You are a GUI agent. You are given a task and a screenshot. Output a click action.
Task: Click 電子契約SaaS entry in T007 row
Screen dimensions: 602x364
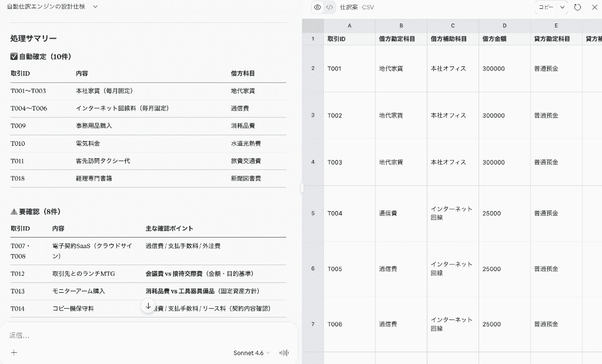pos(92,251)
